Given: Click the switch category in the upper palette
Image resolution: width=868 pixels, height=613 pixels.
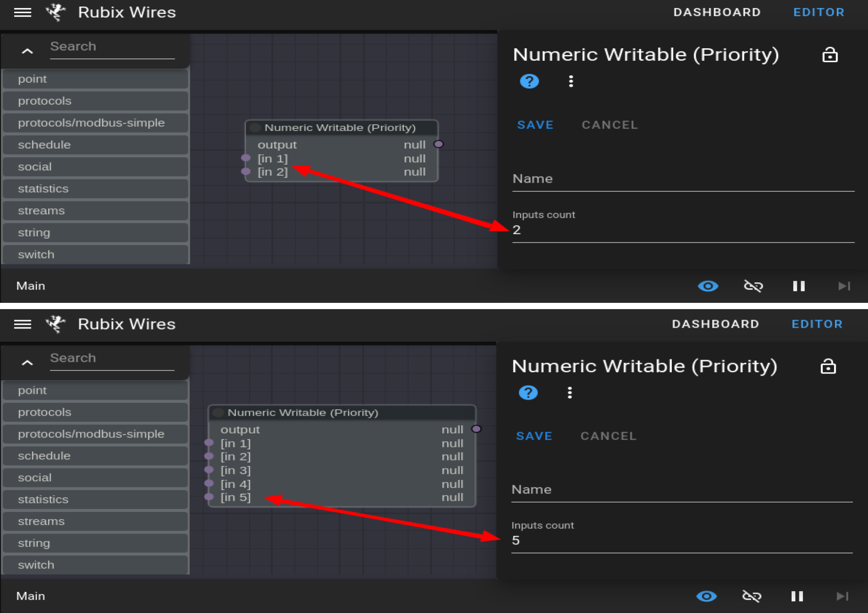Looking at the screenshot, I should (x=95, y=255).
